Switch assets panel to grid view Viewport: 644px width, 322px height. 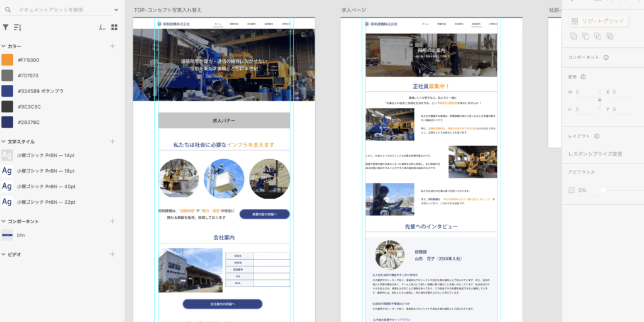[x=114, y=28]
